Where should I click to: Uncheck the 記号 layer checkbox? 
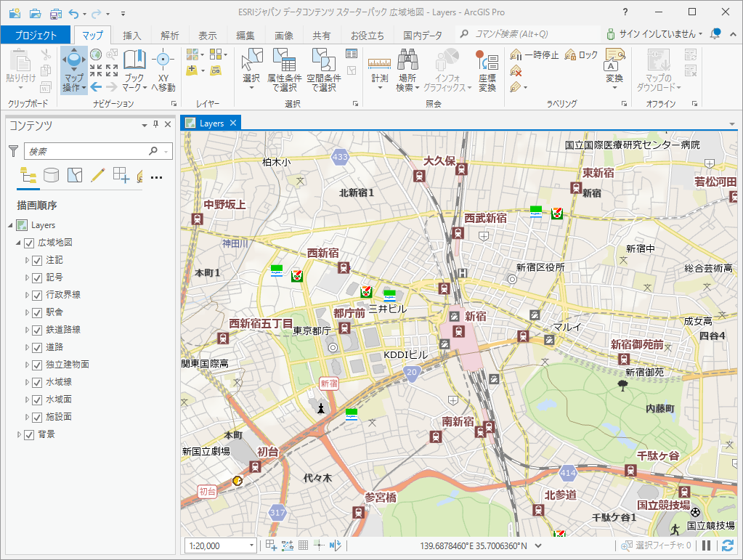pos(37,278)
